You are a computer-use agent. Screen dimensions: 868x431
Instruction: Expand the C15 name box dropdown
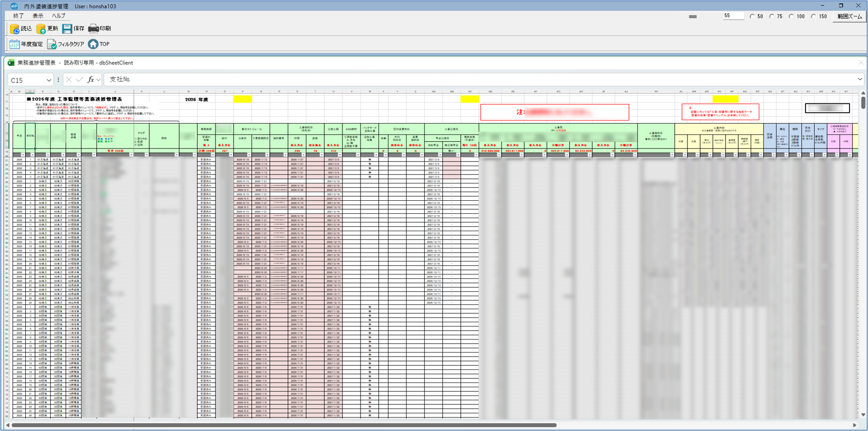point(49,80)
